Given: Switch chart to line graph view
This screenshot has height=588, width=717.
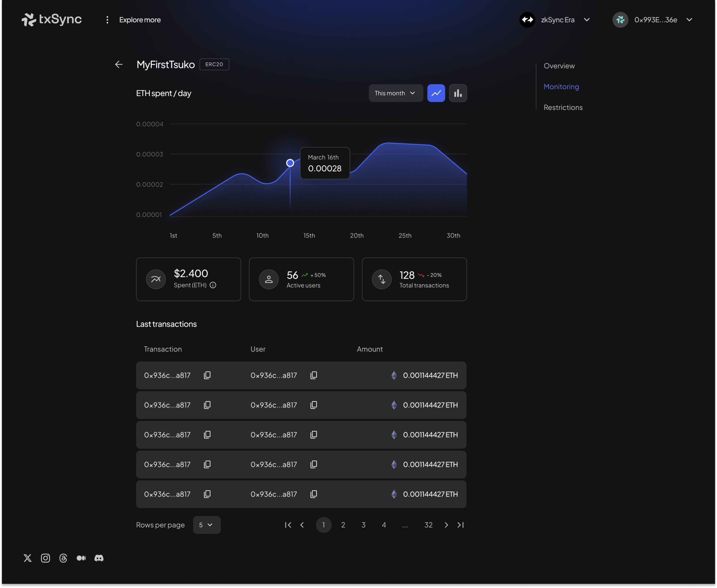Looking at the screenshot, I should coord(436,93).
